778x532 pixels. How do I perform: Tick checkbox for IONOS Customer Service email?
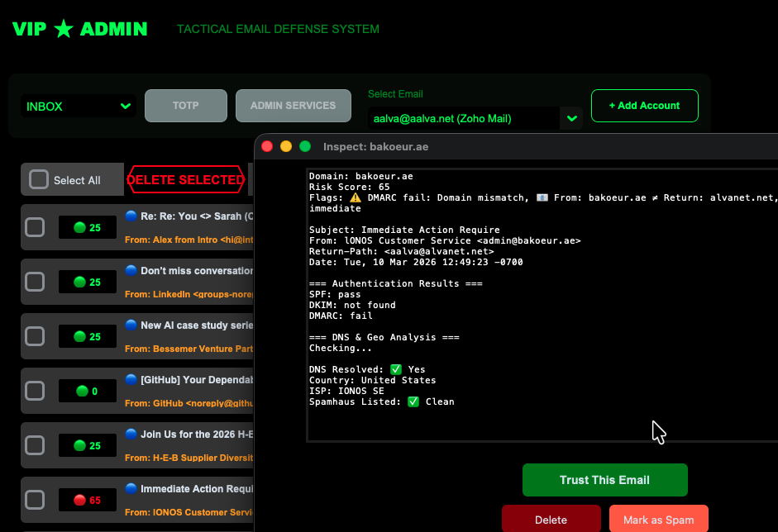coord(35,500)
